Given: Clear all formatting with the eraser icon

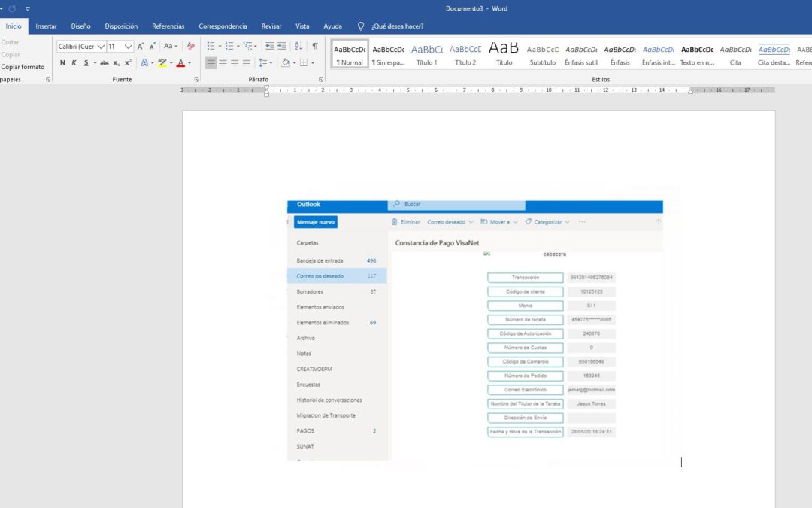Looking at the screenshot, I should (190, 46).
